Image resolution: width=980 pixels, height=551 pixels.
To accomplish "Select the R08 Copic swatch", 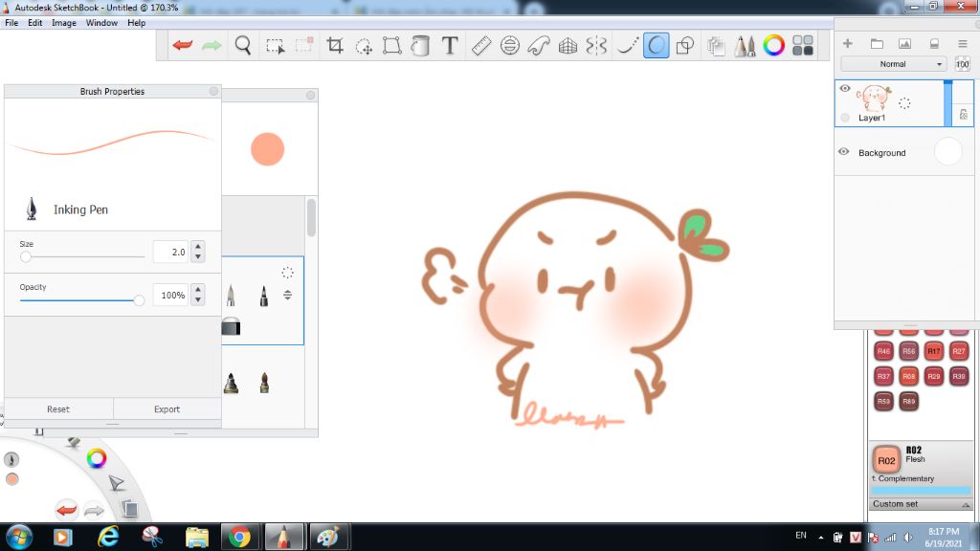I will [908, 376].
